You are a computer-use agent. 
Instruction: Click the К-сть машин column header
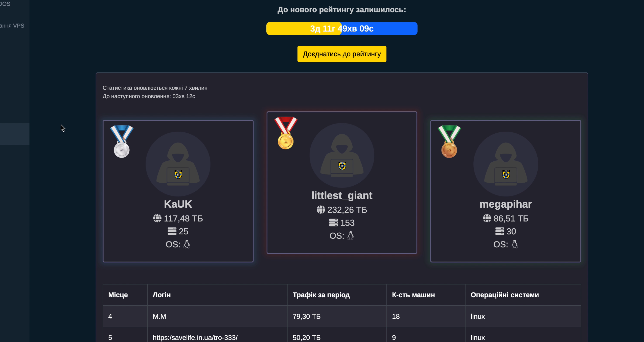click(413, 295)
